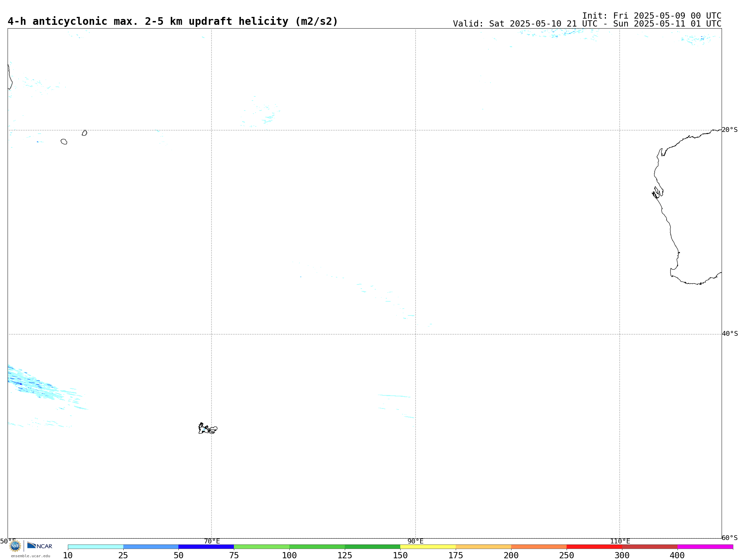744x560 pixels.
Task: Click the Madagascar coast outline at left edge
Action: (x=10, y=77)
